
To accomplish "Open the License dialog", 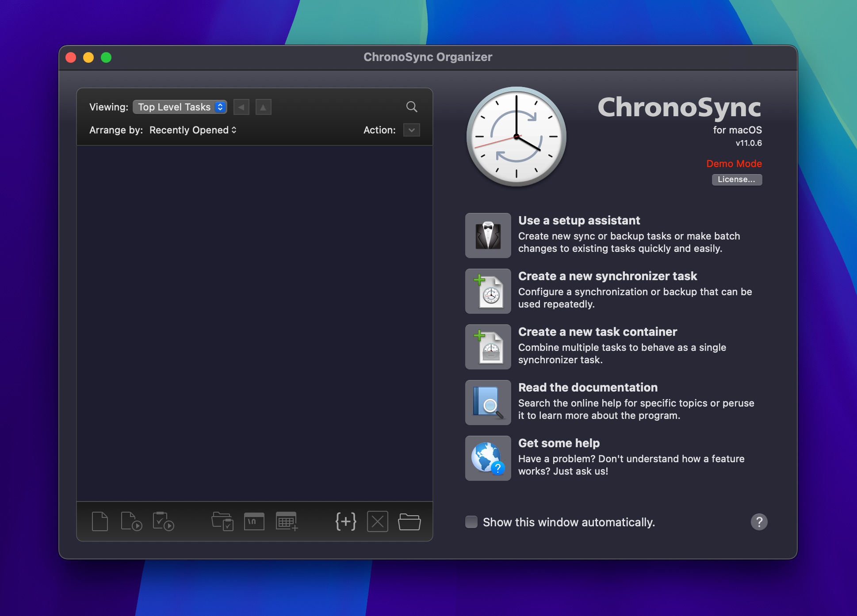I will click(737, 180).
